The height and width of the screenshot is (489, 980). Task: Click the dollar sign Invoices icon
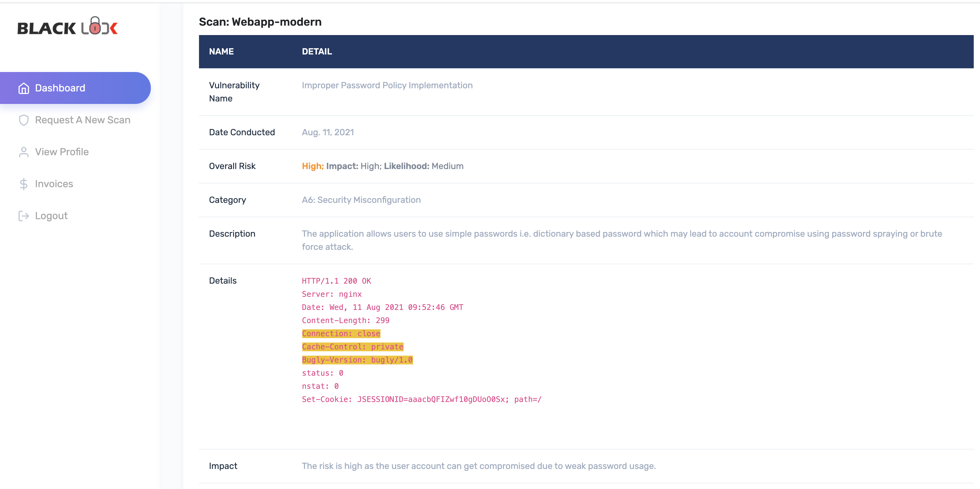pyautogui.click(x=23, y=184)
